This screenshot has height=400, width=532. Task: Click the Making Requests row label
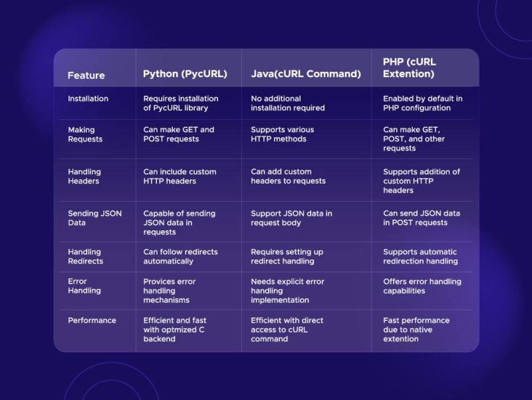click(83, 134)
